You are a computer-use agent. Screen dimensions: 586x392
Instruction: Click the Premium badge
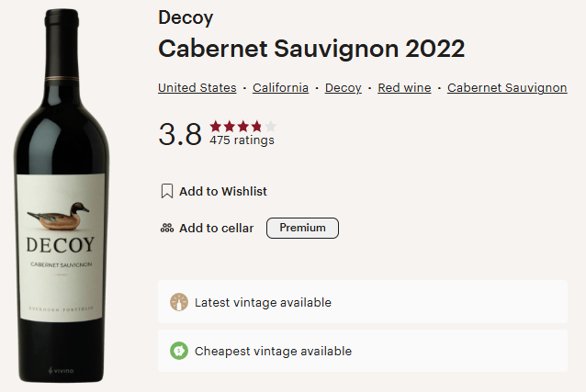tap(302, 228)
